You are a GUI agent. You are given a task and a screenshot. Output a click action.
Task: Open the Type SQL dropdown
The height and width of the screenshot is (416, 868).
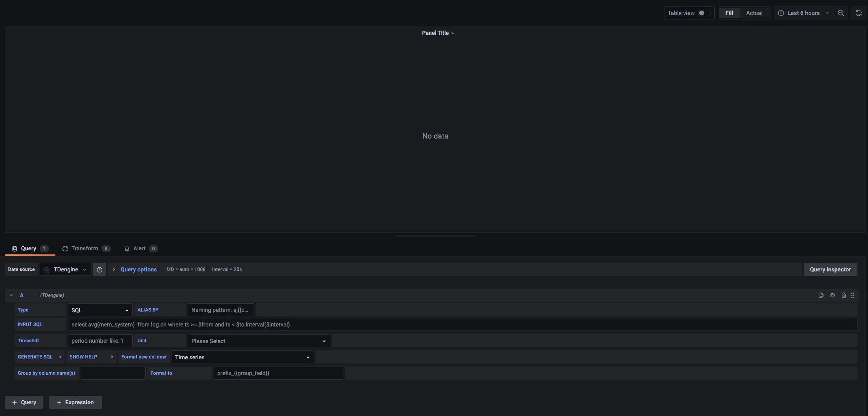click(x=100, y=310)
